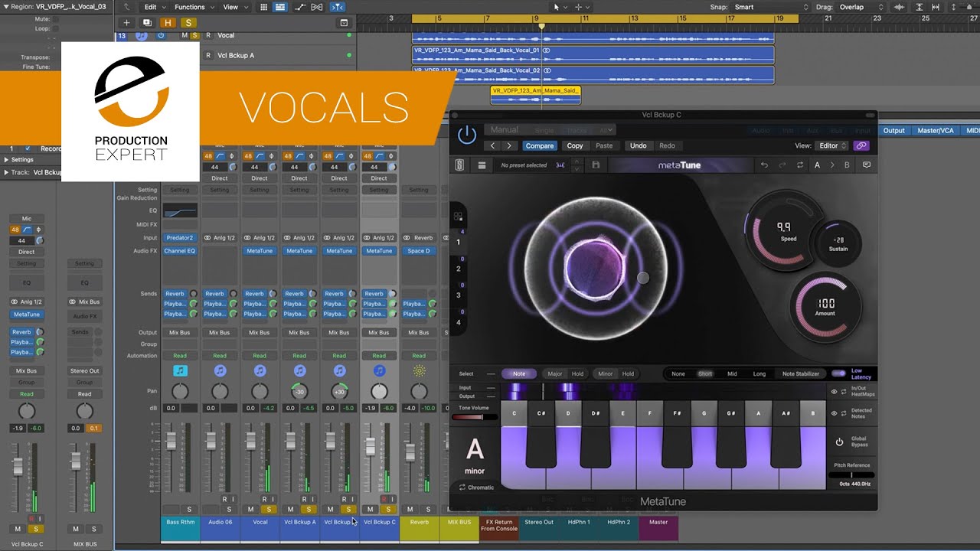Image resolution: width=980 pixels, height=551 pixels.
Task: Click the track header options dropdown icon
Action: [344, 23]
